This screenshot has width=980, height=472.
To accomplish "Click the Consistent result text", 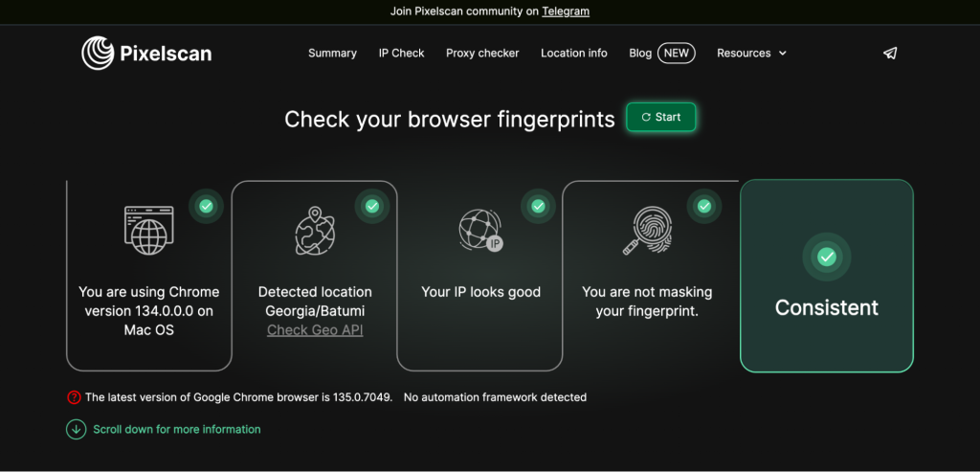I will click(827, 307).
